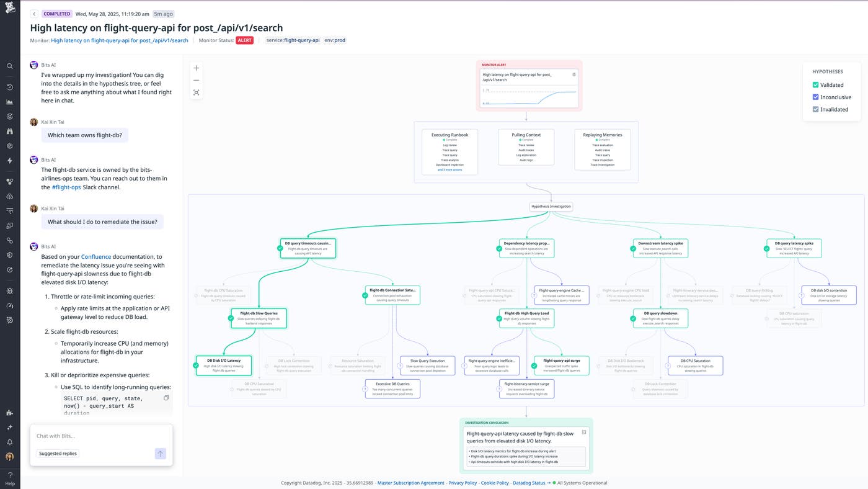The height and width of the screenshot is (489, 868).
Task: Toggle the Inconclusive hypotheses checkbox
Action: (816, 97)
